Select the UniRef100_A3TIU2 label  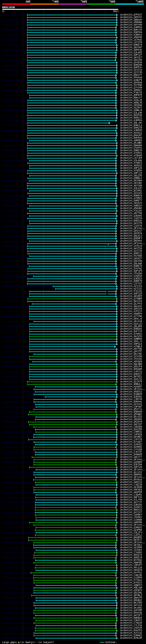click(131, 633)
